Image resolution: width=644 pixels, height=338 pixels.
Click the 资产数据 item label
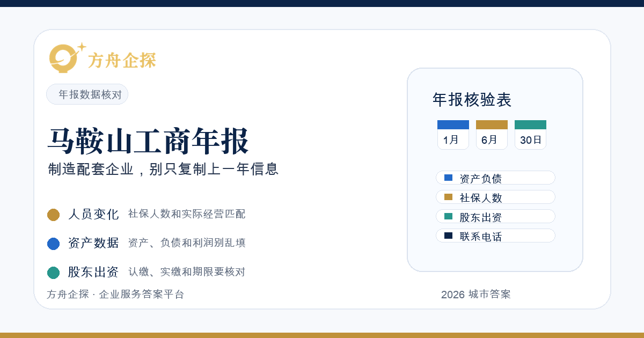pos(93,243)
